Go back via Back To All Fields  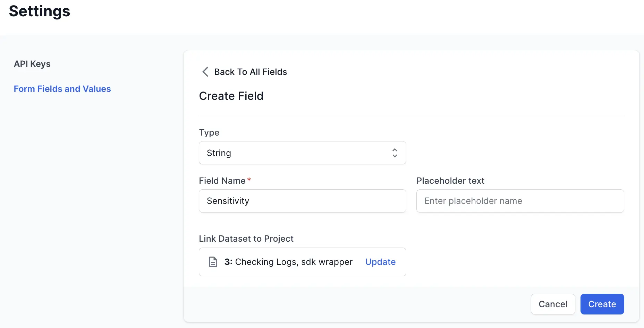(250, 72)
